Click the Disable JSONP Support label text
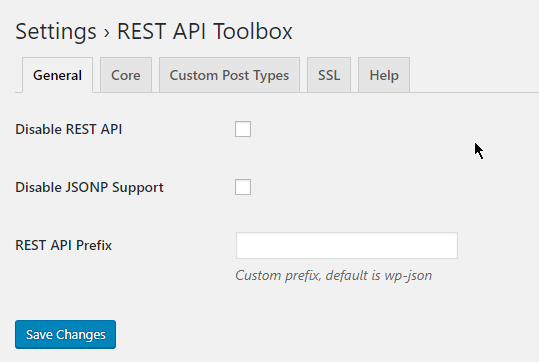The width and height of the screenshot is (539, 362). click(89, 188)
